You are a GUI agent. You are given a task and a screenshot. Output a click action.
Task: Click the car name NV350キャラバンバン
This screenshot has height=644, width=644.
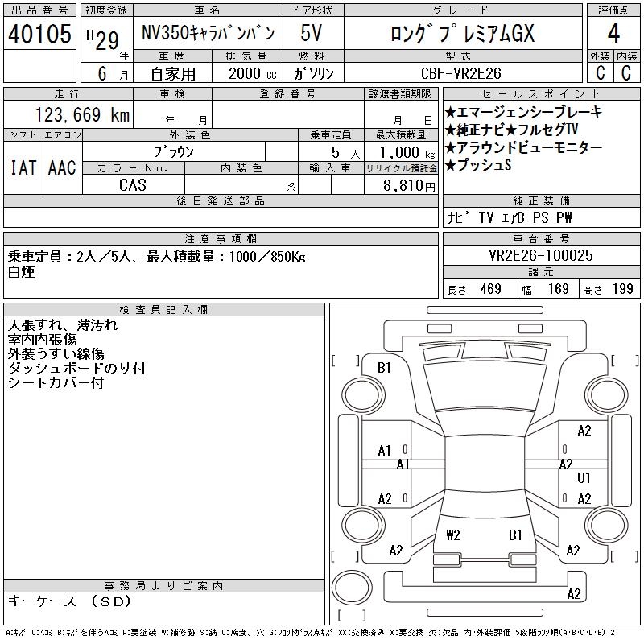pos(208,33)
